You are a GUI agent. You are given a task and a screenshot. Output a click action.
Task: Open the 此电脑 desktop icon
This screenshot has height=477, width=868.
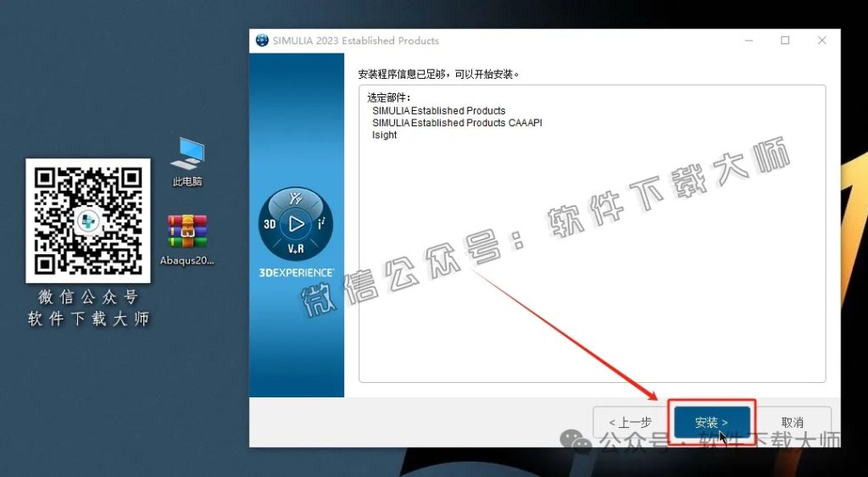click(187, 162)
